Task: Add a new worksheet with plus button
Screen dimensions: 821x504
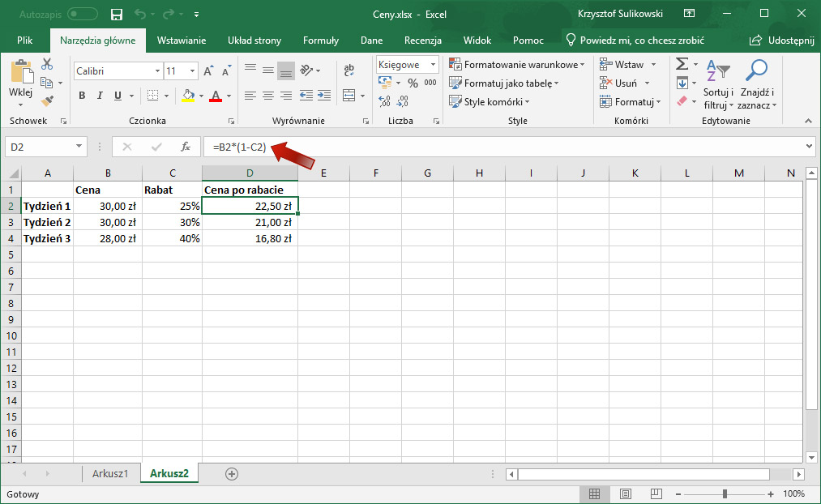Action: tap(231, 473)
